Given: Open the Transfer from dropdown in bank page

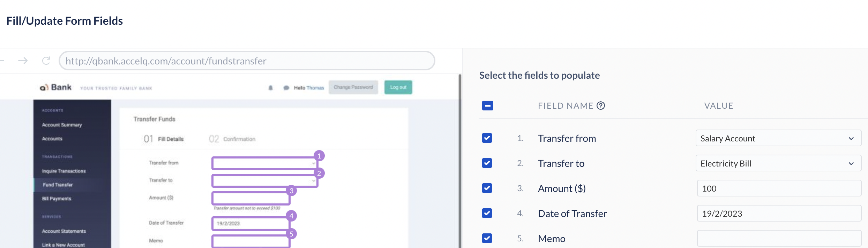Looking at the screenshot, I should [x=265, y=163].
